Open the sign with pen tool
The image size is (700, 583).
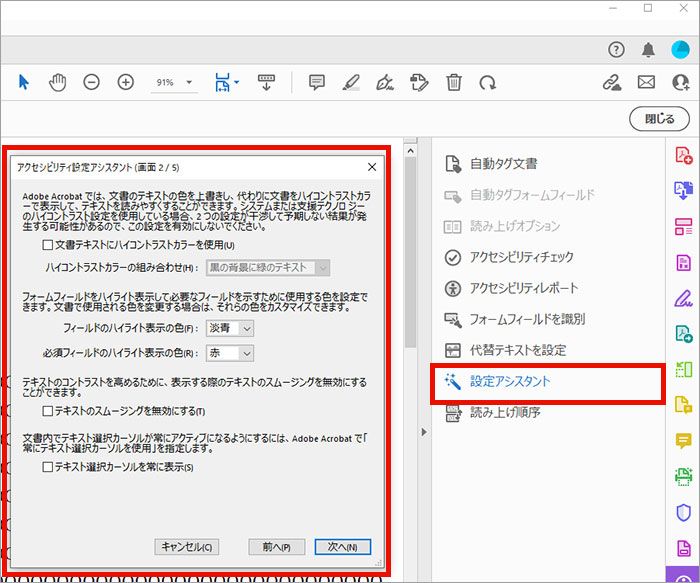tap(384, 83)
